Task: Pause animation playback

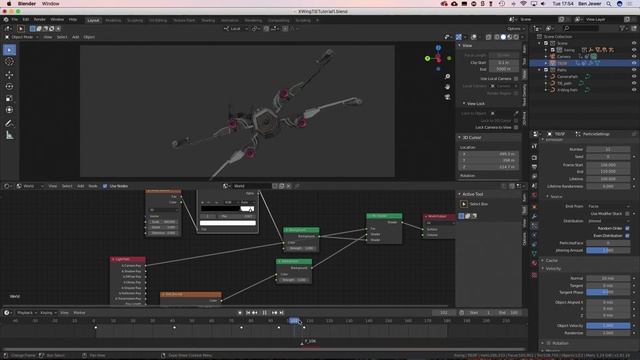Action: point(264,313)
